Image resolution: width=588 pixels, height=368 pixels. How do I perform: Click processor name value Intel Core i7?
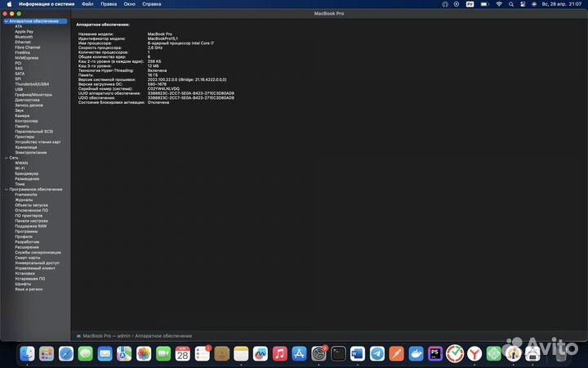180,43
